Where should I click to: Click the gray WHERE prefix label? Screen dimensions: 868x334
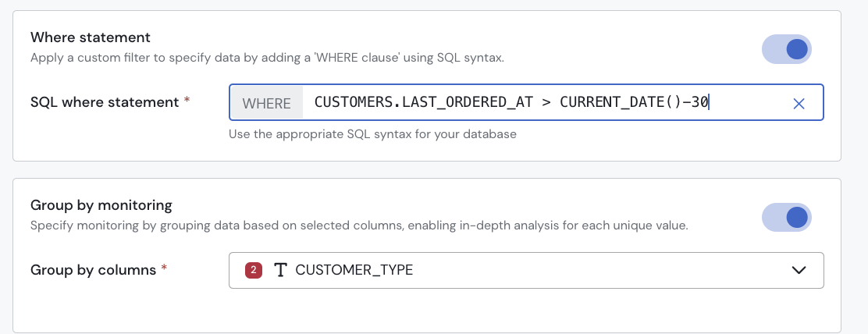(x=266, y=103)
